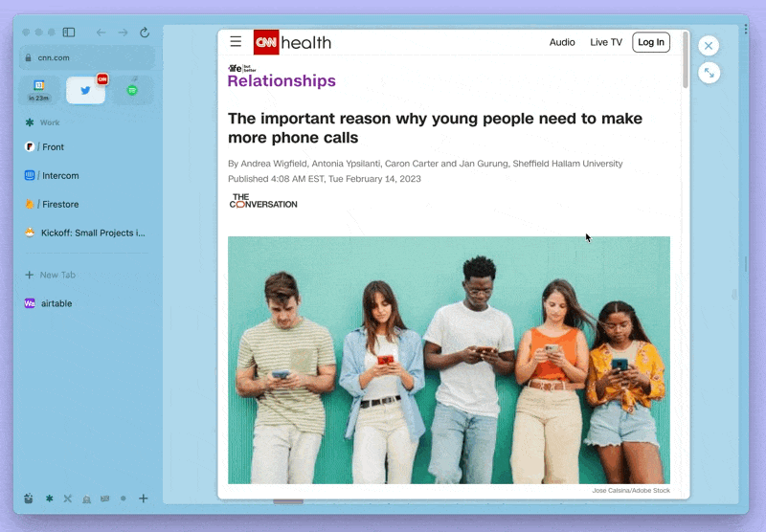Open CNN hamburger menu
The width and height of the screenshot is (766, 532).
click(x=236, y=42)
